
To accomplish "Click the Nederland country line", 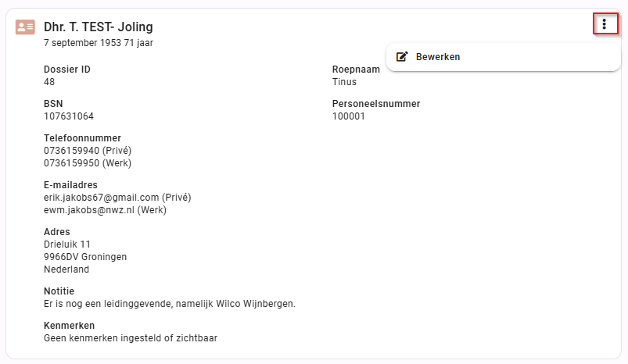I will 66,269.
